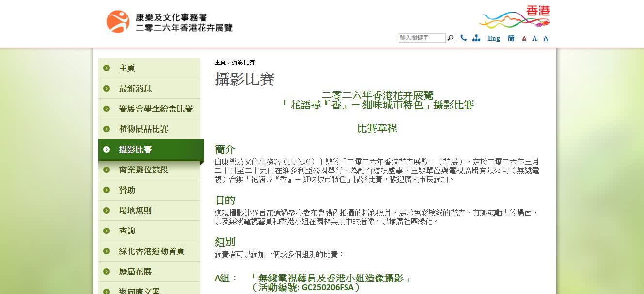Select the medium font size A

(x=534, y=39)
